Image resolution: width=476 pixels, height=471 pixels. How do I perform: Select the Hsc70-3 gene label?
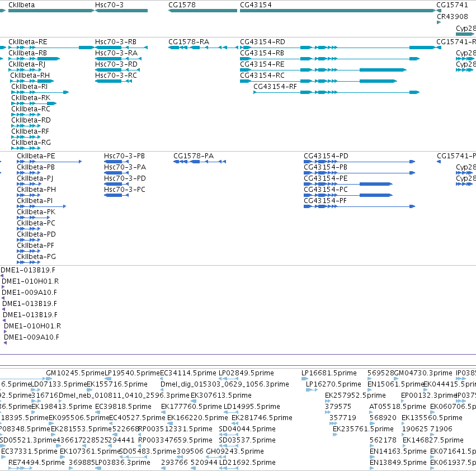pyautogui.click(x=109, y=5)
